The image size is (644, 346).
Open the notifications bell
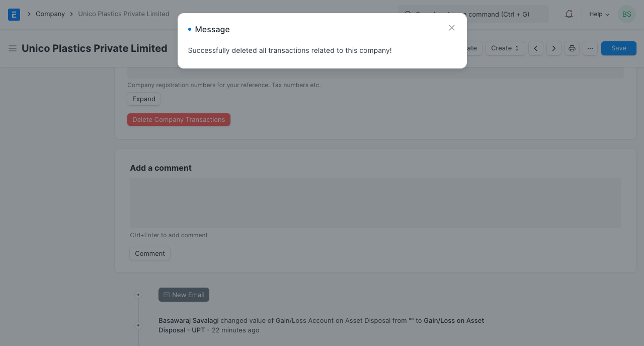pos(569,14)
